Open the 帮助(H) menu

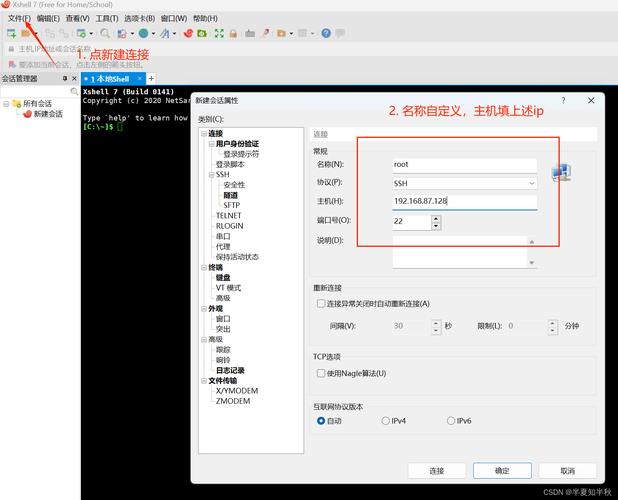pyautogui.click(x=205, y=18)
